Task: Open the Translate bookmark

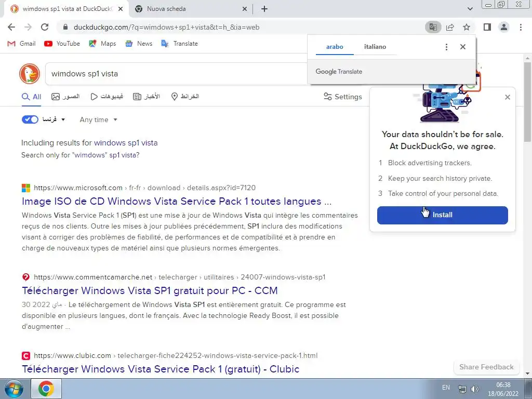Action: click(x=179, y=44)
